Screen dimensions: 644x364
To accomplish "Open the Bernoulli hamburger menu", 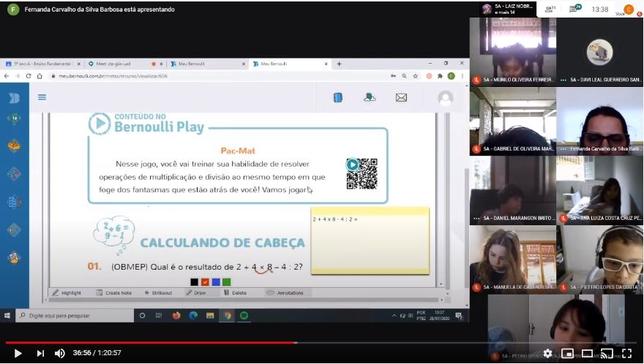I will tap(42, 97).
